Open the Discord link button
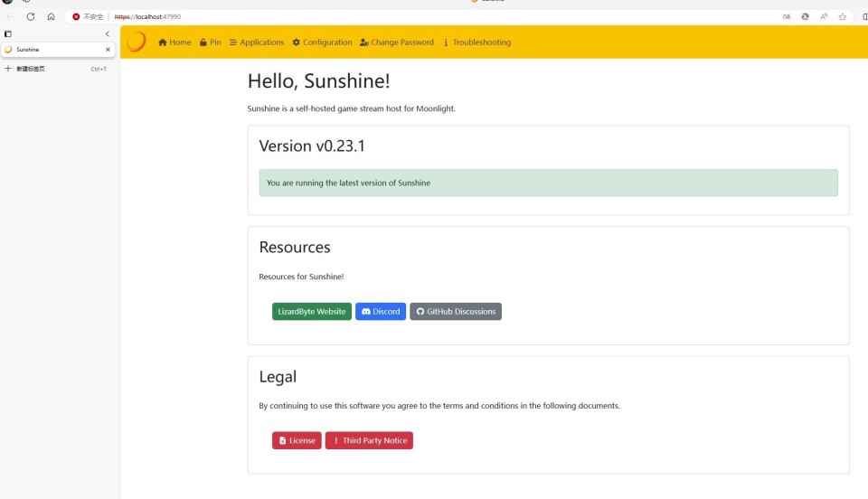This screenshot has width=868, height=499. click(380, 312)
